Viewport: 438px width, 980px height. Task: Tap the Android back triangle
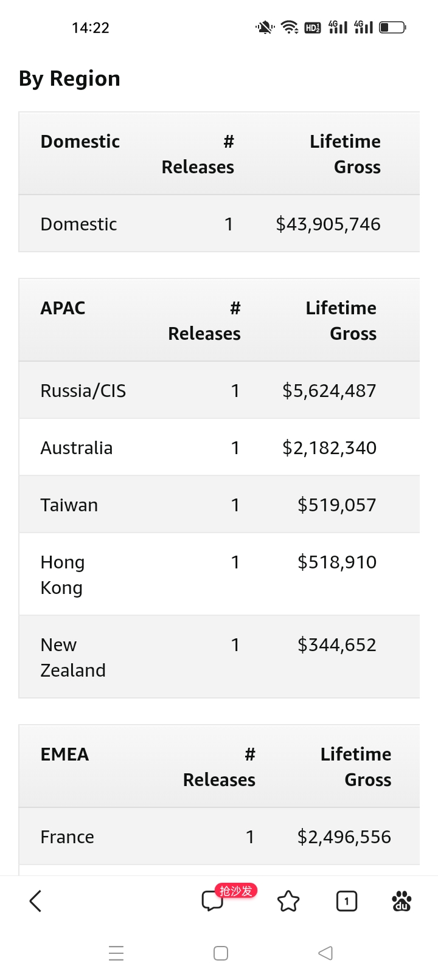pos(325,953)
